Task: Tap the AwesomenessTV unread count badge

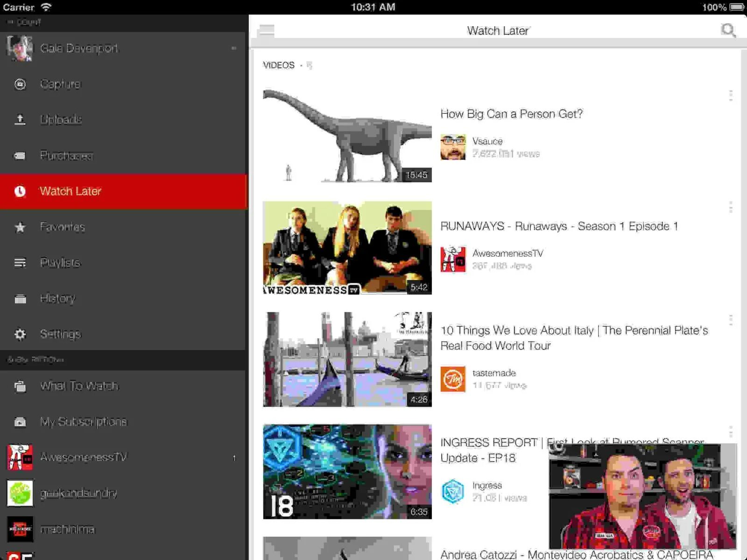Action: pyautogui.click(x=234, y=458)
